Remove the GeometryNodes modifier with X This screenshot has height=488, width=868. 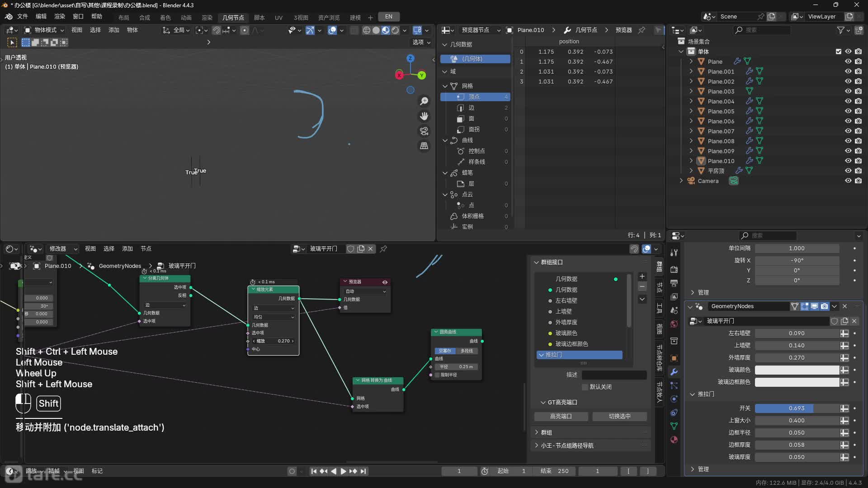844,306
